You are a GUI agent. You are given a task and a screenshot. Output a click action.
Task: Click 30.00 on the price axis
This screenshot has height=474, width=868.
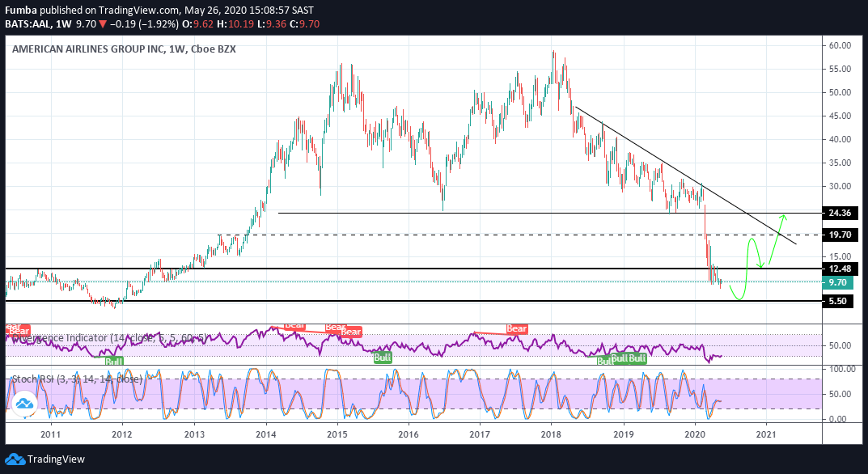tap(840, 186)
